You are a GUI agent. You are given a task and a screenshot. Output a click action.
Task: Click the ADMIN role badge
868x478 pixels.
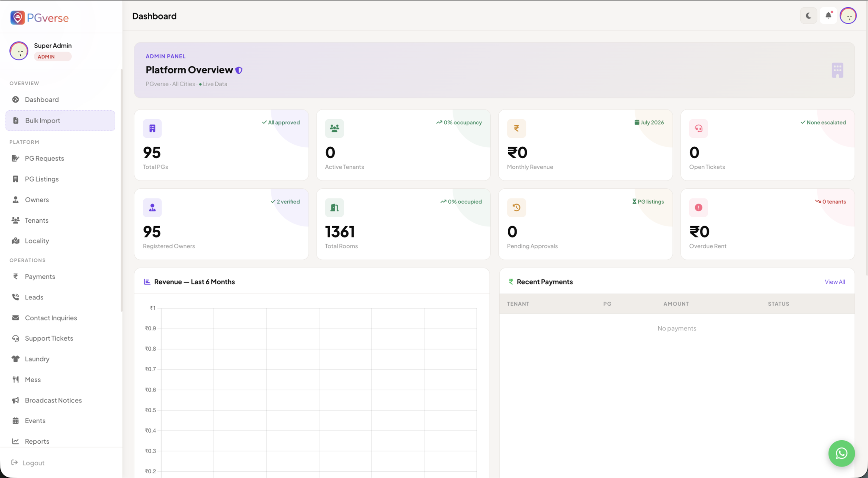[x=52, y=57]
